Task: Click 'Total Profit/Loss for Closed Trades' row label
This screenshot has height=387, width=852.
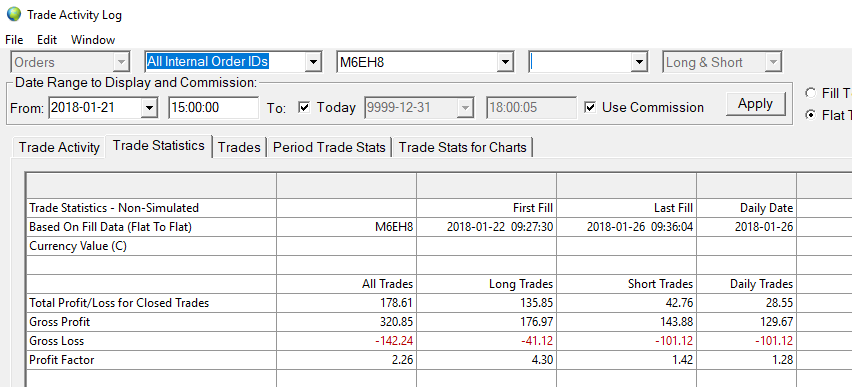Action: pyautogui.click(x=151, y=303)
